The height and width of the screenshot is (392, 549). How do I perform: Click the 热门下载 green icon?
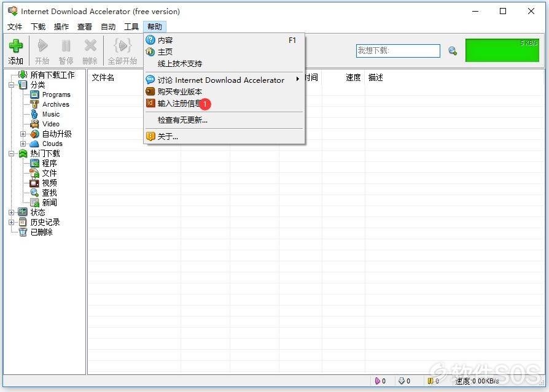click(23, 153)
